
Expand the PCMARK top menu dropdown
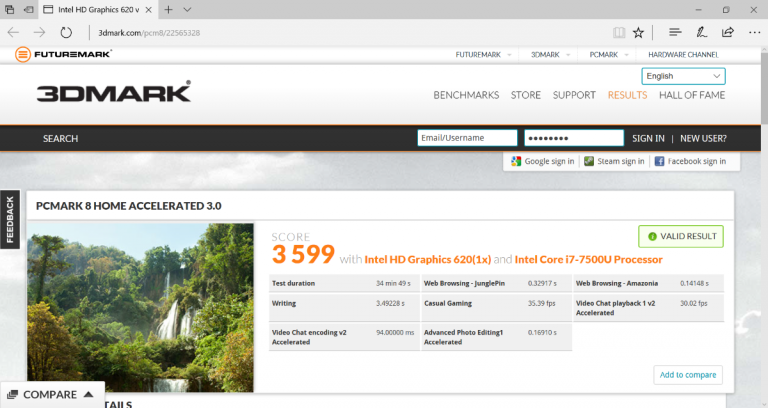608,54
